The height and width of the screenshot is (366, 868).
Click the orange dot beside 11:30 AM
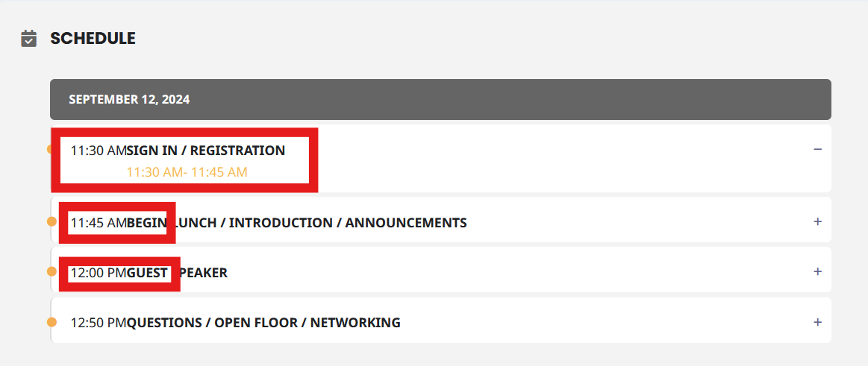click(x=49, y=149)
